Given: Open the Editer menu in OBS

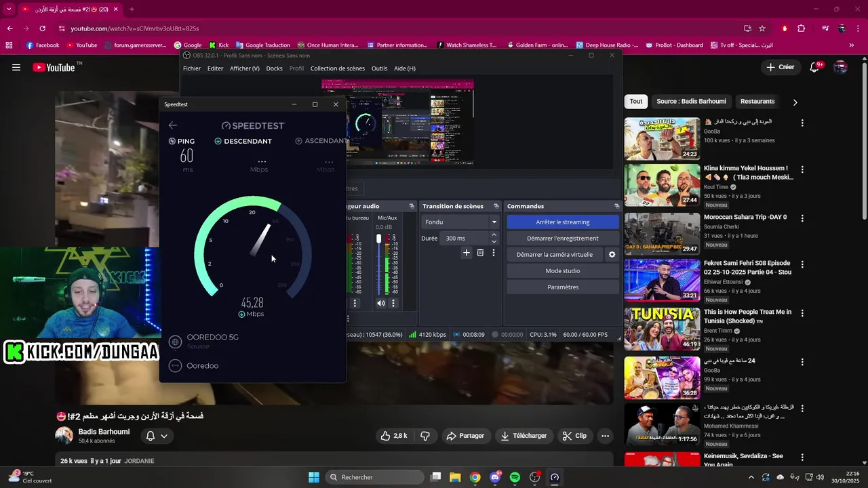Looking at the screenshot, I should click(x=215, y=68).
